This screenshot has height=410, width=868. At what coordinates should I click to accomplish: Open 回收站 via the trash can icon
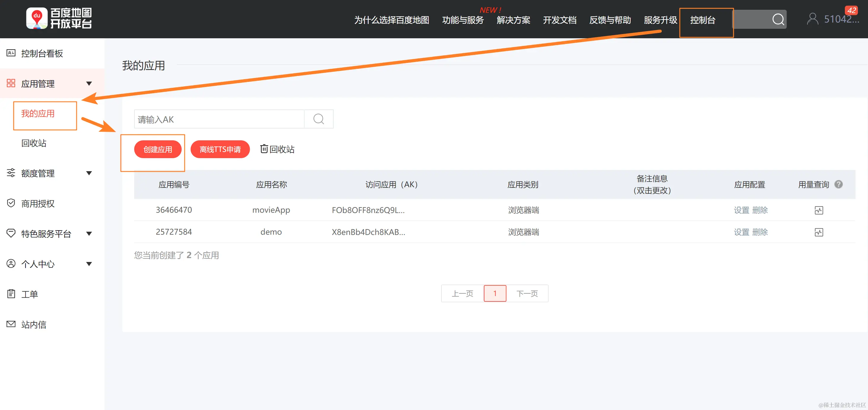[264, 149]
